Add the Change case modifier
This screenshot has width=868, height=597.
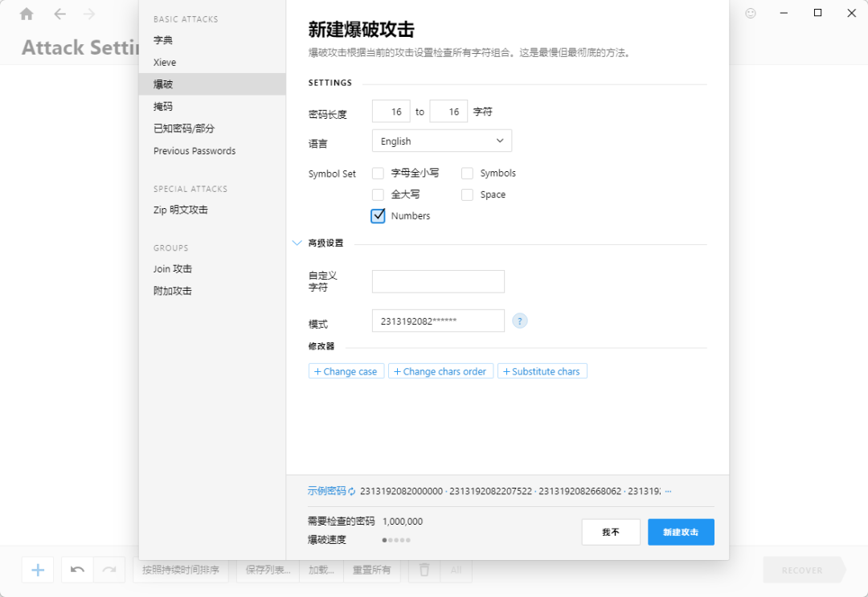pyautogui.click(x=346, y=371)
